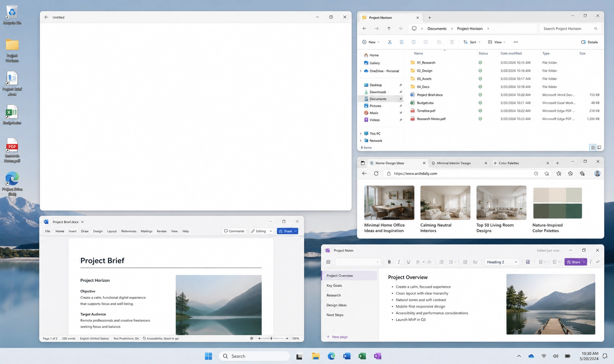Image resolution: width=614 pixels, height=364 pixels.
Task: Click Accessibility: Good to go in Word
Action: pyautogui.click(x=161, y=338)
